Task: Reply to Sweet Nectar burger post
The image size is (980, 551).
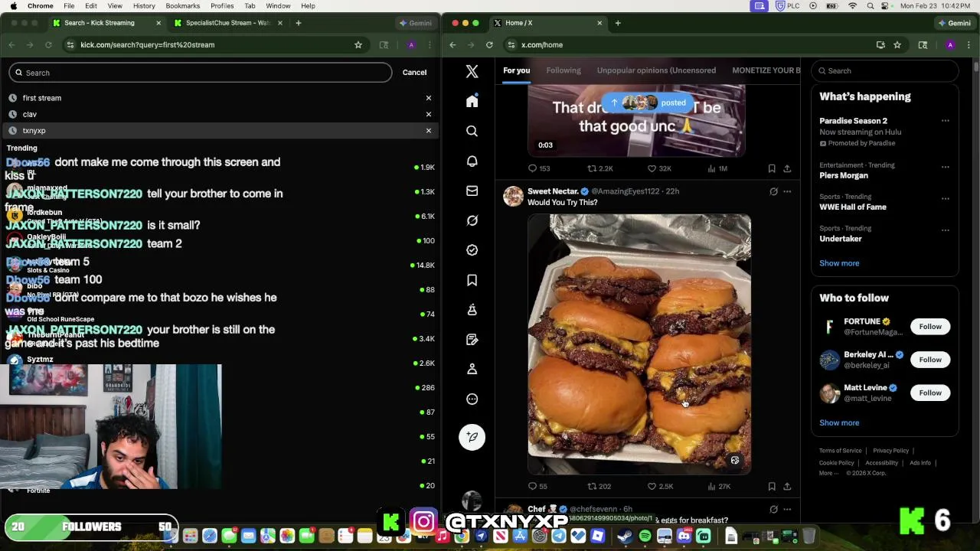Action: point(537,486)
